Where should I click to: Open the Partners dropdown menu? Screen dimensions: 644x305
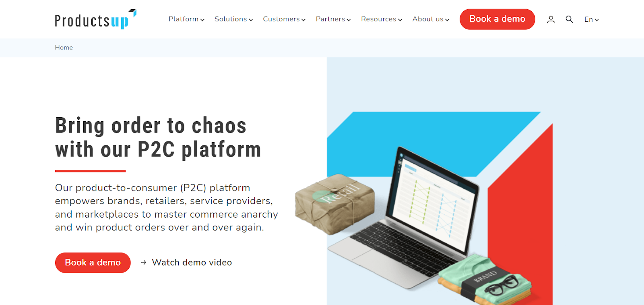[x=333, y=19]
